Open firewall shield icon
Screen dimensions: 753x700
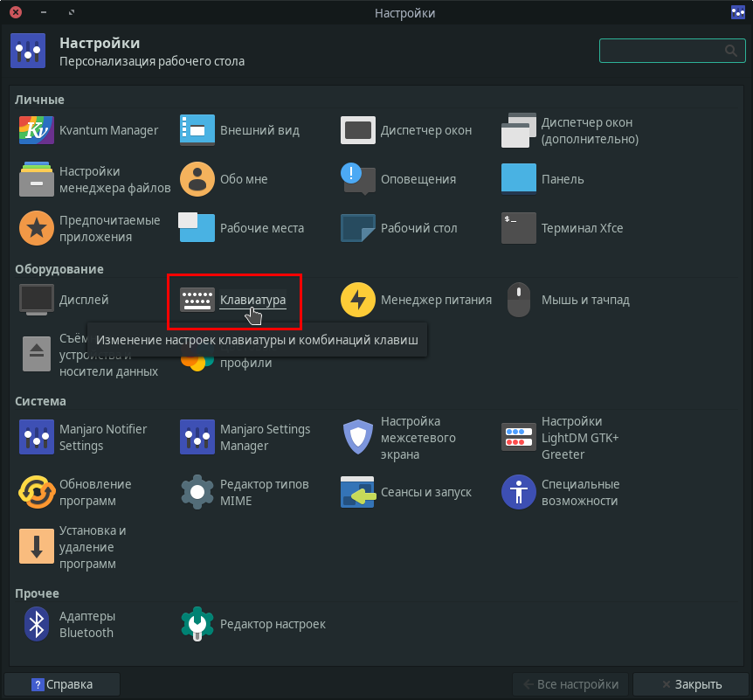(x=358, y=437)
